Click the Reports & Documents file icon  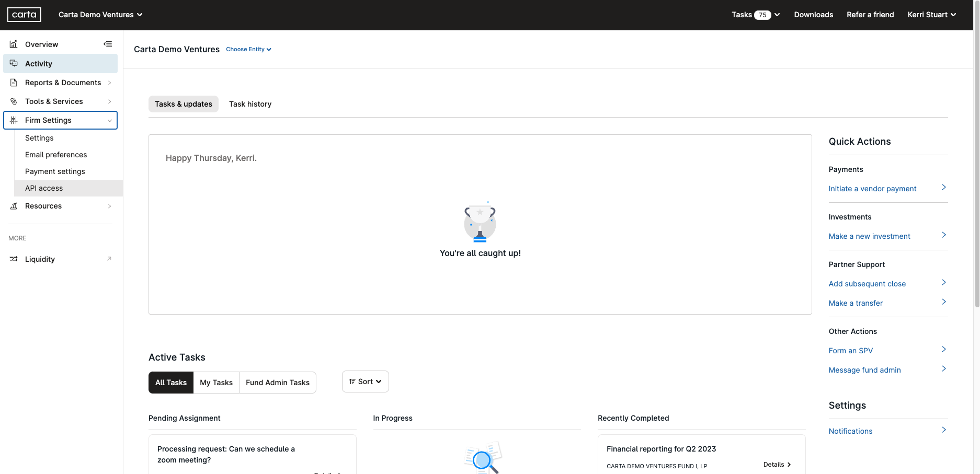(14, 83)
